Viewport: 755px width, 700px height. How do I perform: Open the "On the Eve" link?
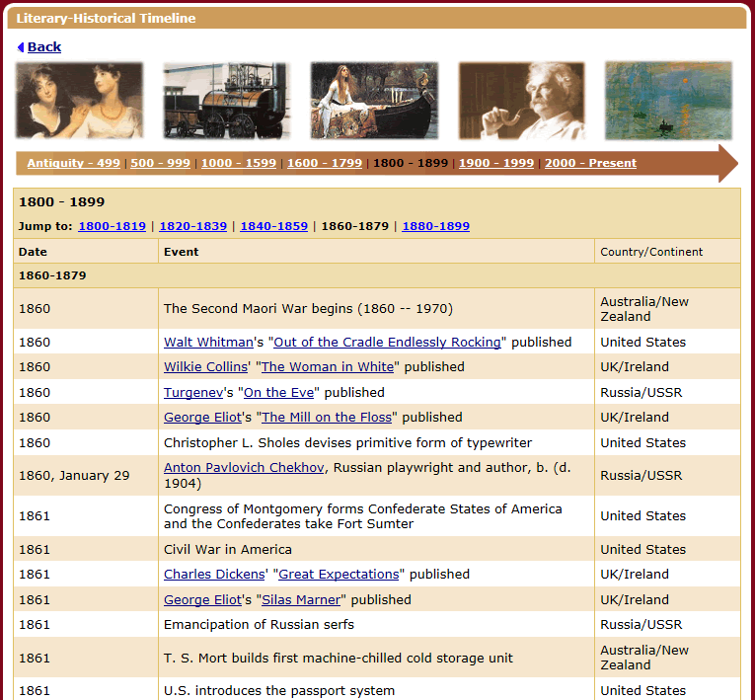[278, 392]
